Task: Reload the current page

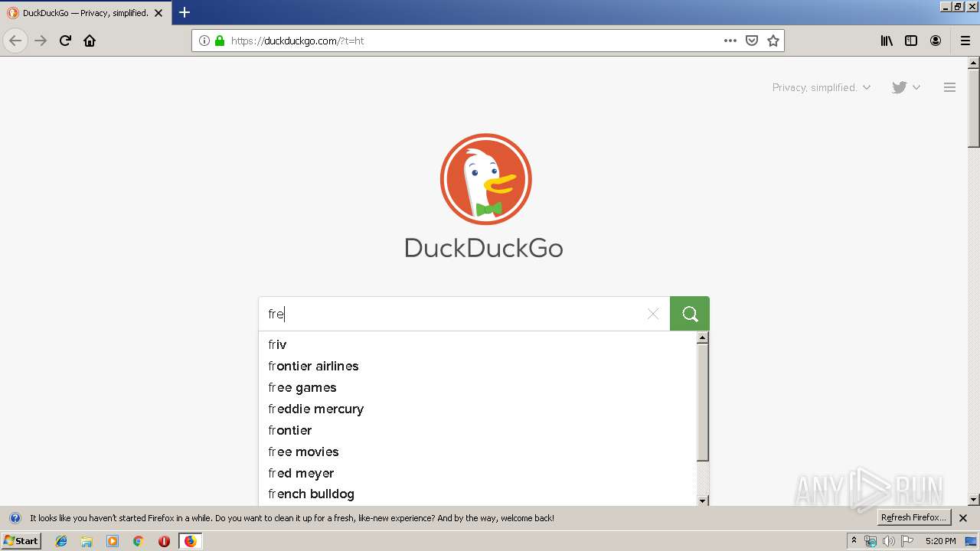Action: (66, 41)
